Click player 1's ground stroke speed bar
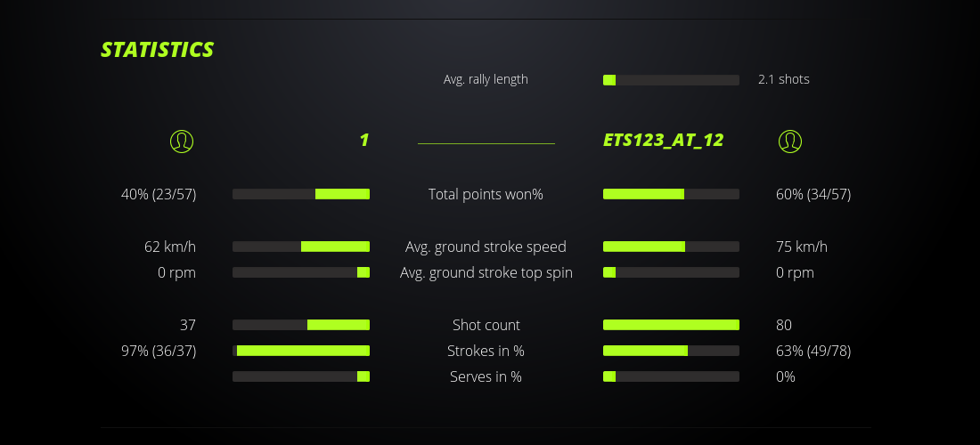980x445 pixels. click(301, 247)
